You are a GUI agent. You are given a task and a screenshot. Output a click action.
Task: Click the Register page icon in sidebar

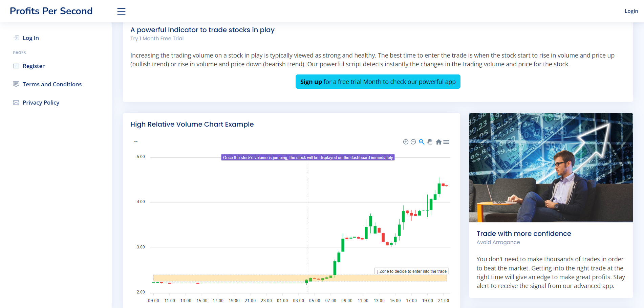point(16,66)
